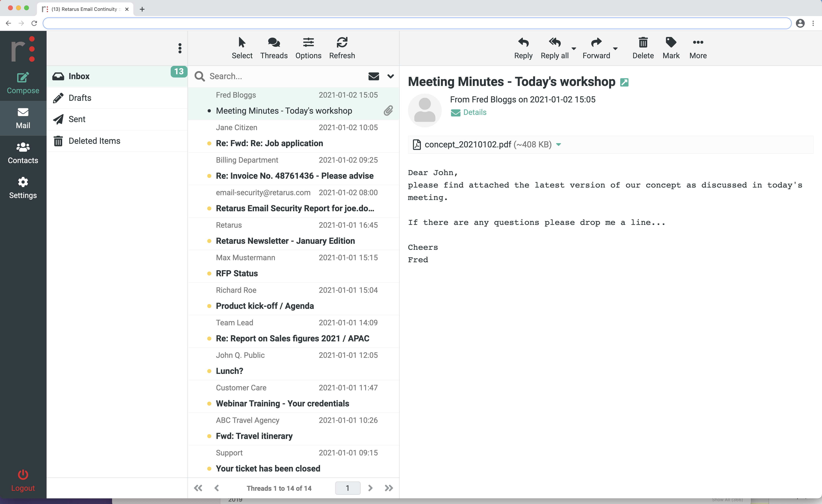The image size is (822, 504).
Task: Open list Options sliders icon
Action: 308,42
